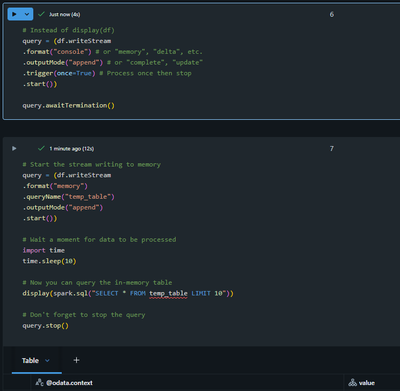Screen dimensions: 400x391
Task: Open the Table tab dropdown chevron
Action: point(47,360)
